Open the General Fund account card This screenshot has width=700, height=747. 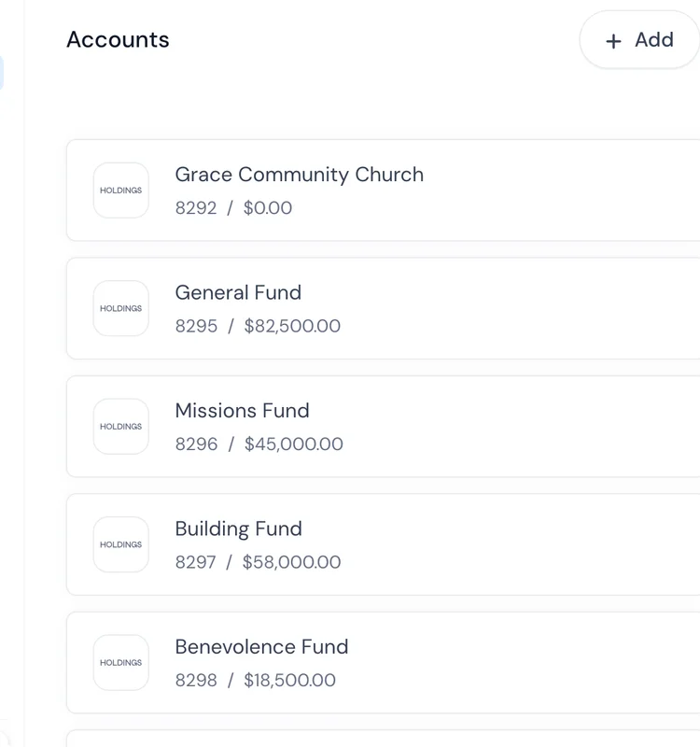tap(373, 308)
